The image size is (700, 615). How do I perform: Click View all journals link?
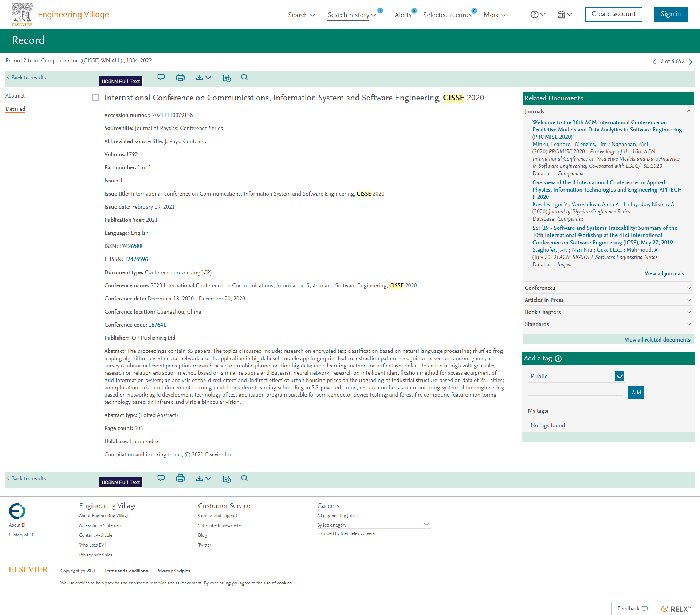click(664, 273)
